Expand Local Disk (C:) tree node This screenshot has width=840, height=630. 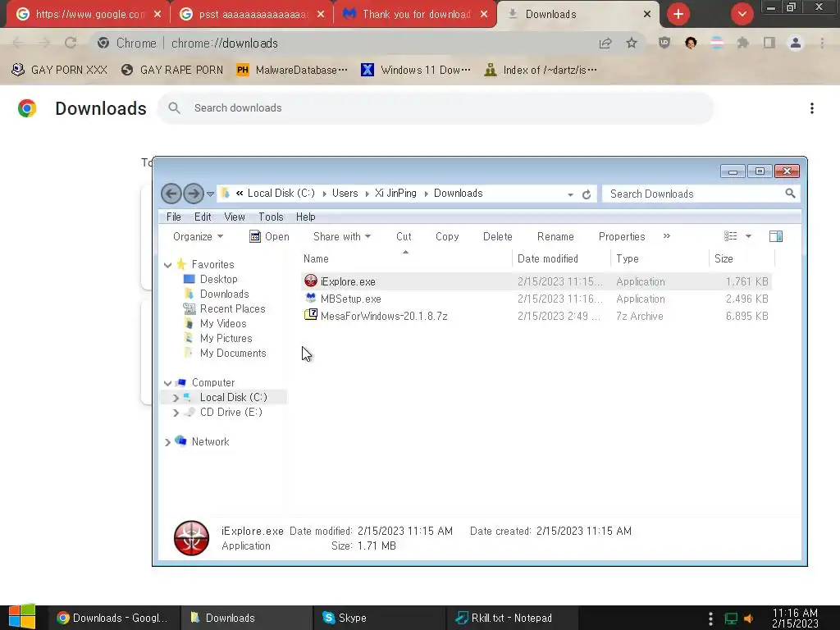point(176,398)
